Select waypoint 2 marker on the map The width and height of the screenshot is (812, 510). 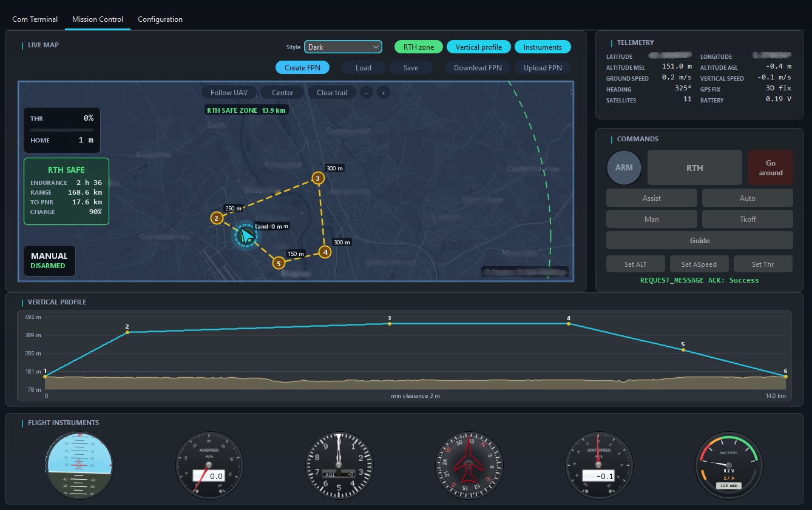(216, 218)
